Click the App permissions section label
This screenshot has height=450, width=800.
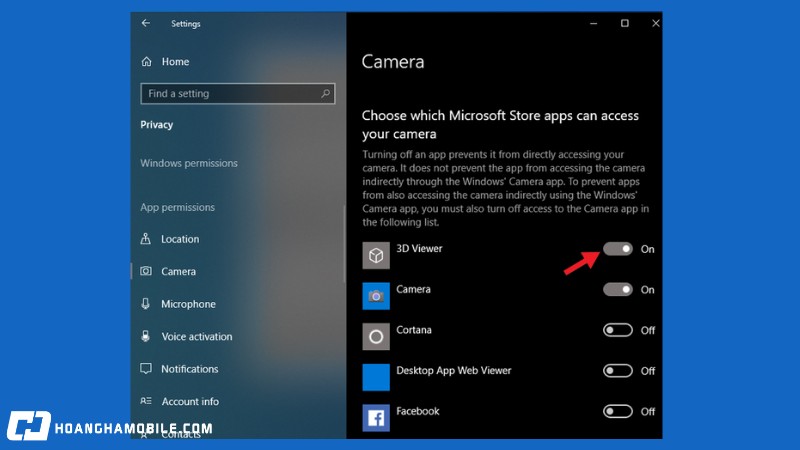[178, 207]
